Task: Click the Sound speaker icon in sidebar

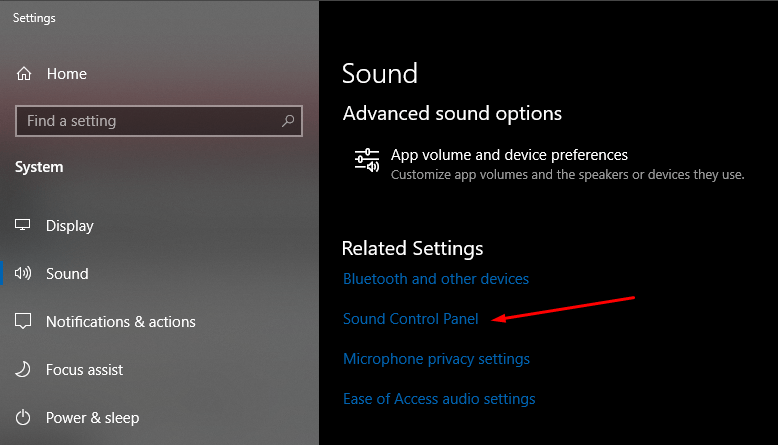Action: [x=25, y=274]
